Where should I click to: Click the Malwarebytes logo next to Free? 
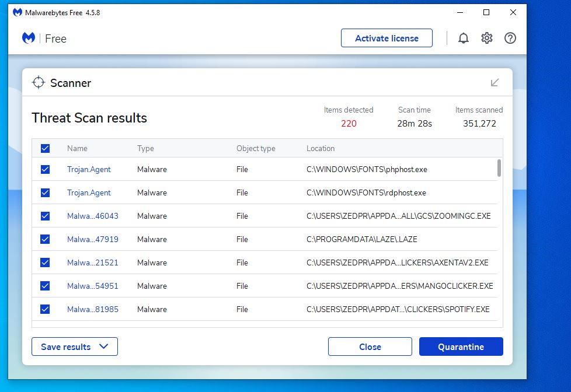[x=29, y=38]
